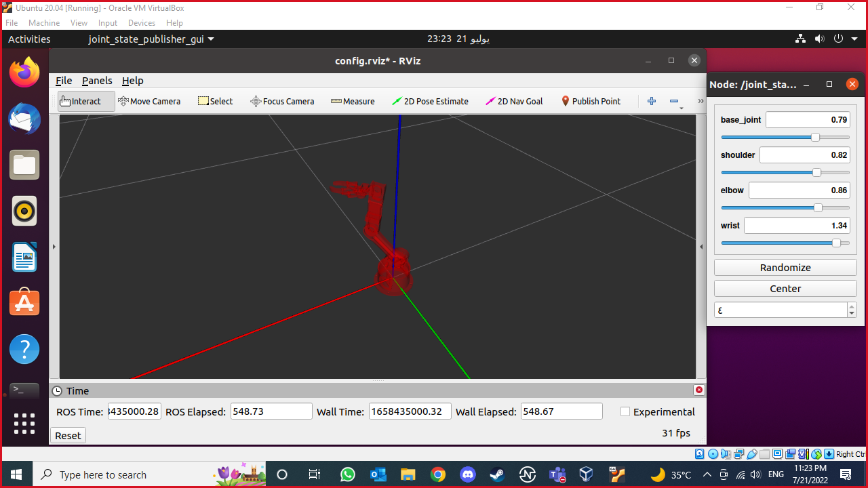Viewport: 868px width, 488px height.
Task: Click the minus remove-tool icon
Action: pos(674,101)
